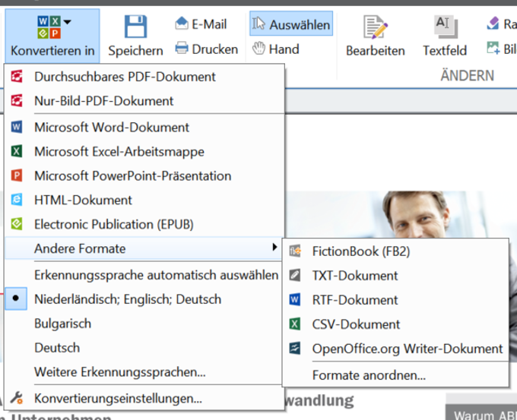Choose Bulgarisch recognition language
This screenshot has height=420, width=517.
[x=62, y=324]
